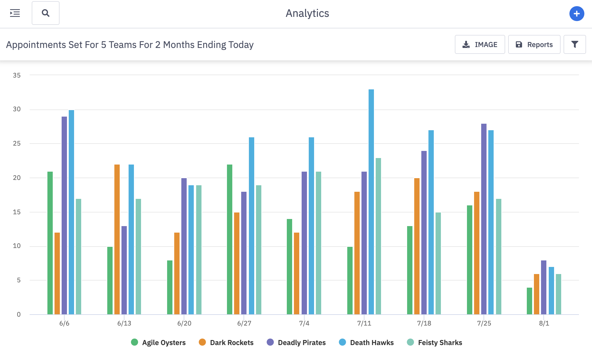Open the filter funnel icon
This screenshot has width=592, height=364.
575,44
